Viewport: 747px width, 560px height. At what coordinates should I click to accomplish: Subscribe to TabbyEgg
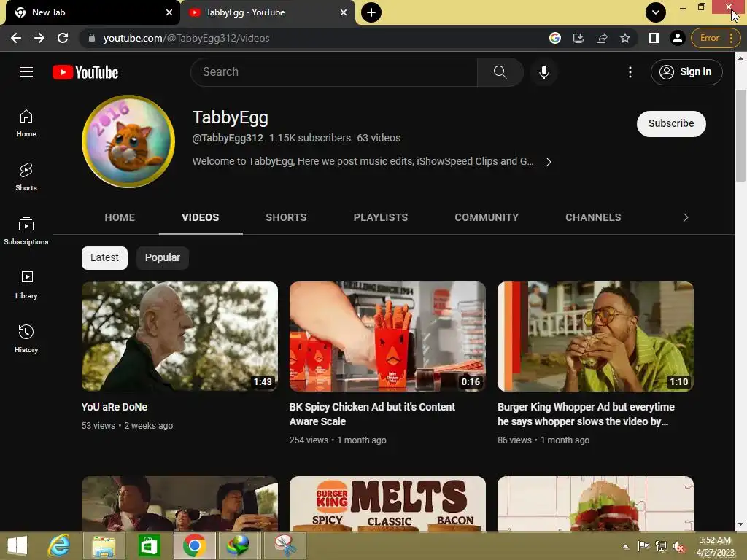click(x=671, y=123)
